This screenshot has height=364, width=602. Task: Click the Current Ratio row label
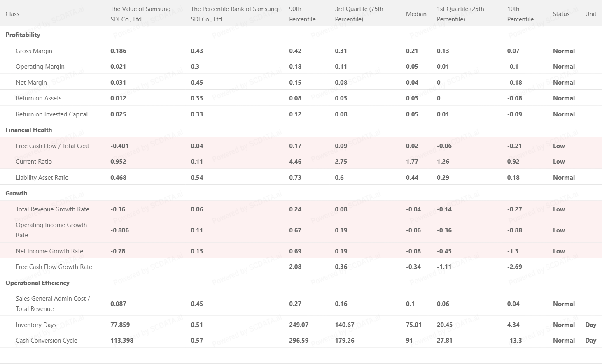(34, 162)
